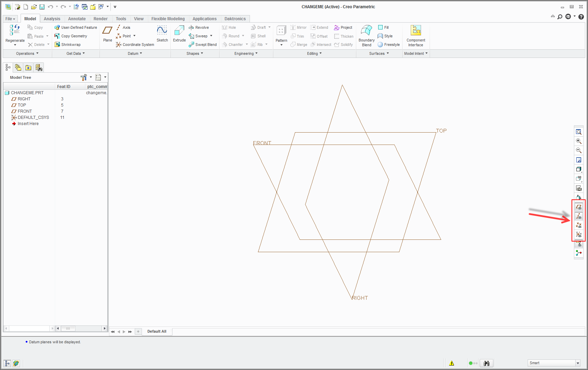Select the Revolve tool

coord(199,27)
